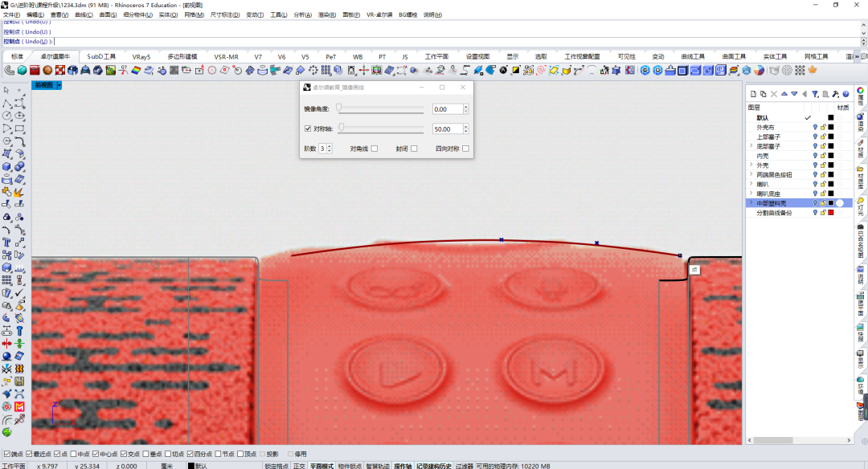Click the orange maple leaf toolbar icon
Screen dimensions: 868x469
pos(813,70)
